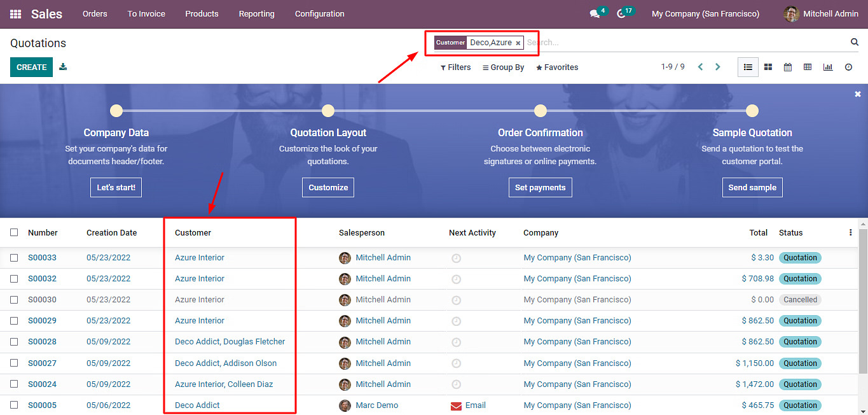Expand the Filters dropdown
This screenshot has width=868, height=415.
pos(456,67)
